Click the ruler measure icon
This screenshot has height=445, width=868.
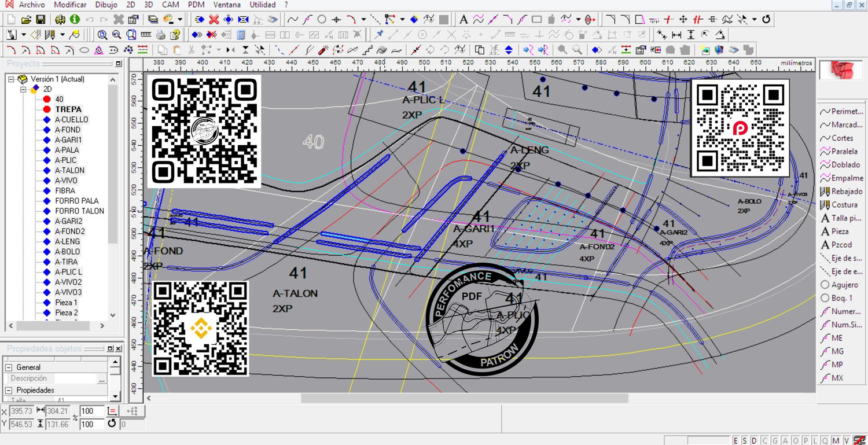(146, 35)
